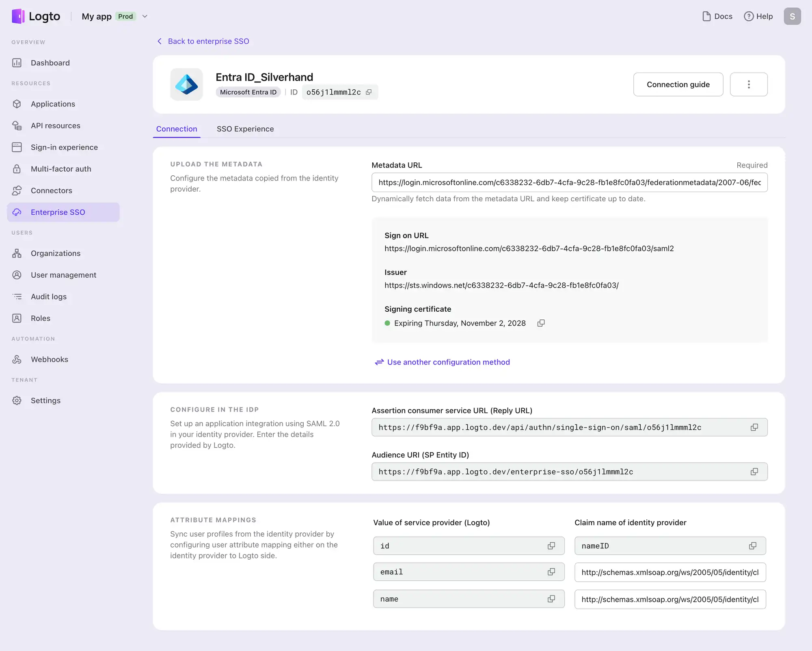Navigate to Sign-in experience
This screenshot has width=812, height=651.
click(x=64, y=147)
